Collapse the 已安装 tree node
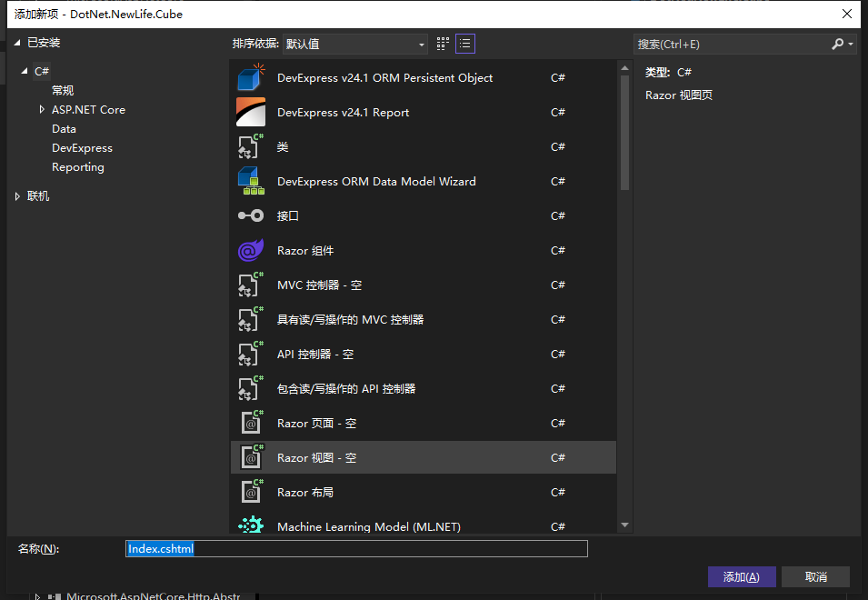Screen dimensions: 868x600 (x=17, y=43)
